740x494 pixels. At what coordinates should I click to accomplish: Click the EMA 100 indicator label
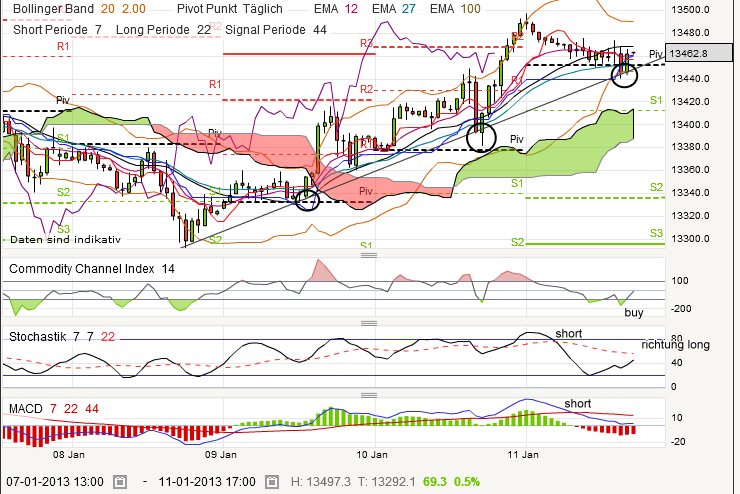[455, 8]
